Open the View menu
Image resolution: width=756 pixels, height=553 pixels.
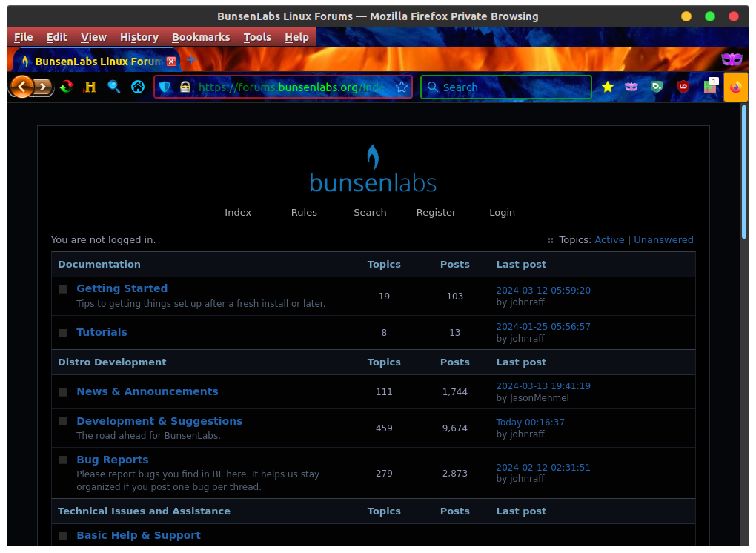click(x=93, y=37)
